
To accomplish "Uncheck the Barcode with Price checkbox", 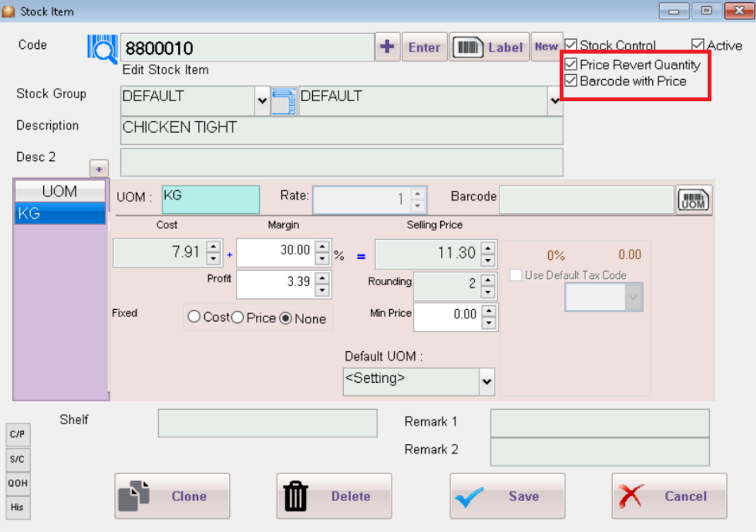I will click(571, 81).
